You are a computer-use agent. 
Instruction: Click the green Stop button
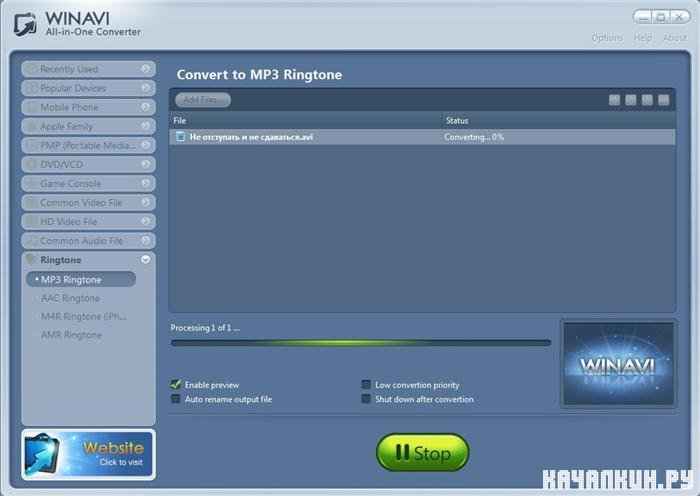(423, 453)
